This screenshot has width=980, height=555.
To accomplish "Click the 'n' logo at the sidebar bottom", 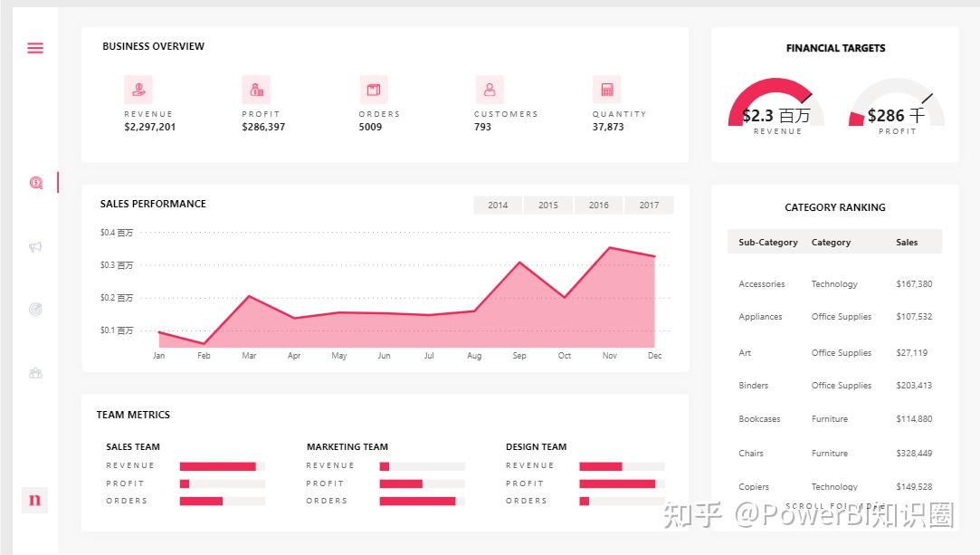I will click(x=34, y=499).
